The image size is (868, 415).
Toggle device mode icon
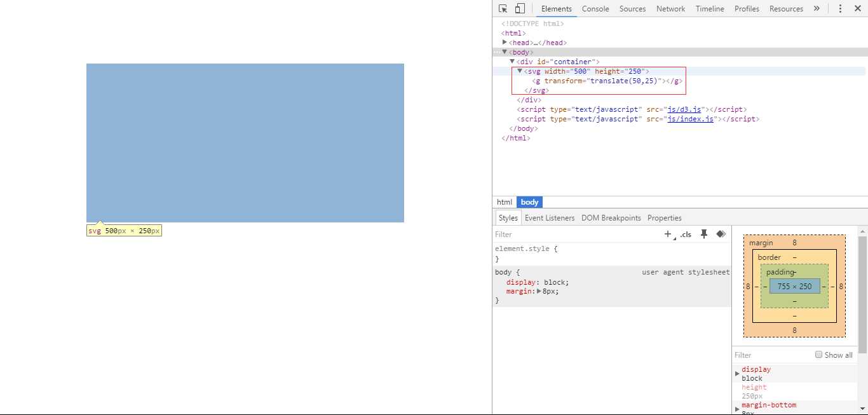coord(520,8)
